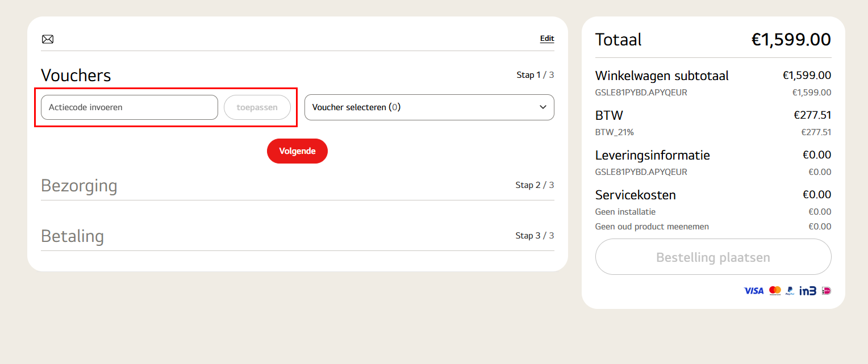Click the envelope email icon
Viewport: 868px width, 364px height.
click(x=48, y=39)
